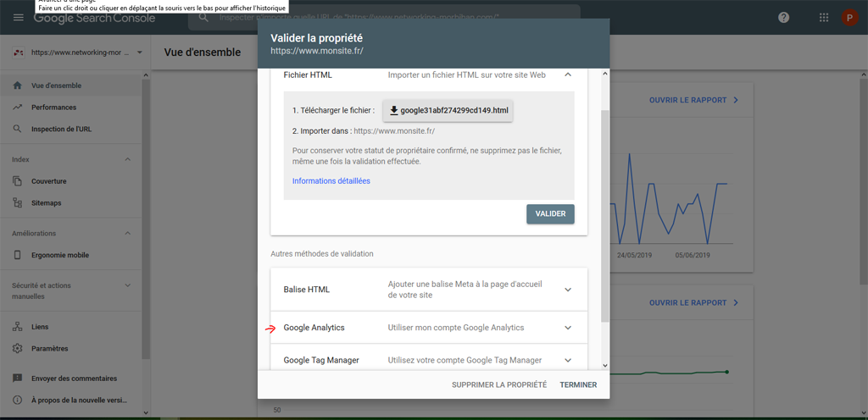Open the property selector dropdown arrow
The height and width of the screenshot is (420, 868).
(x=140, y=52)
